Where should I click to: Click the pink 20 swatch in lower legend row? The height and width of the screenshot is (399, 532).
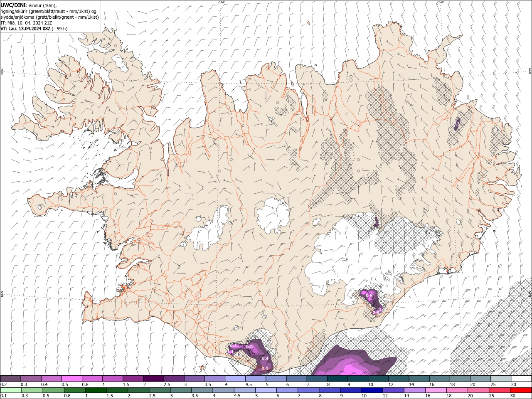478,390
